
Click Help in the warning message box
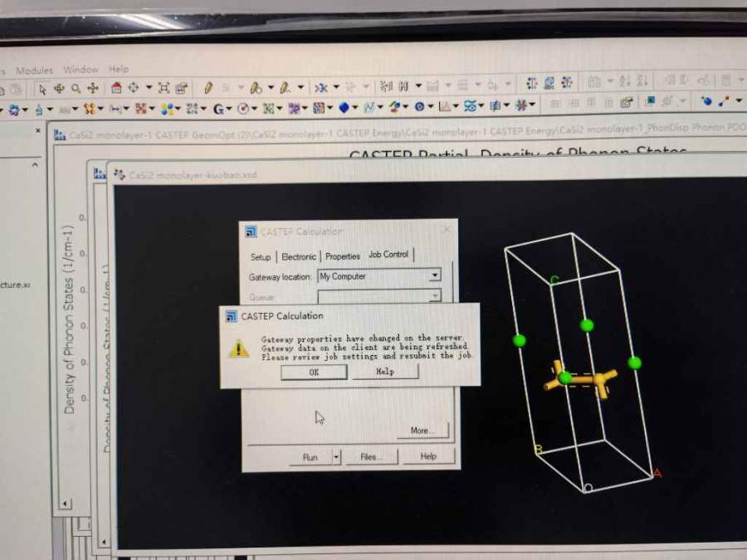[385, 372]
